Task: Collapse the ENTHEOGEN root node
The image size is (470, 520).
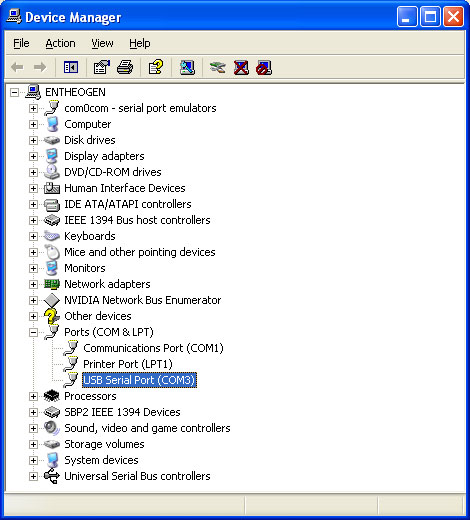Action: [14, 92]
